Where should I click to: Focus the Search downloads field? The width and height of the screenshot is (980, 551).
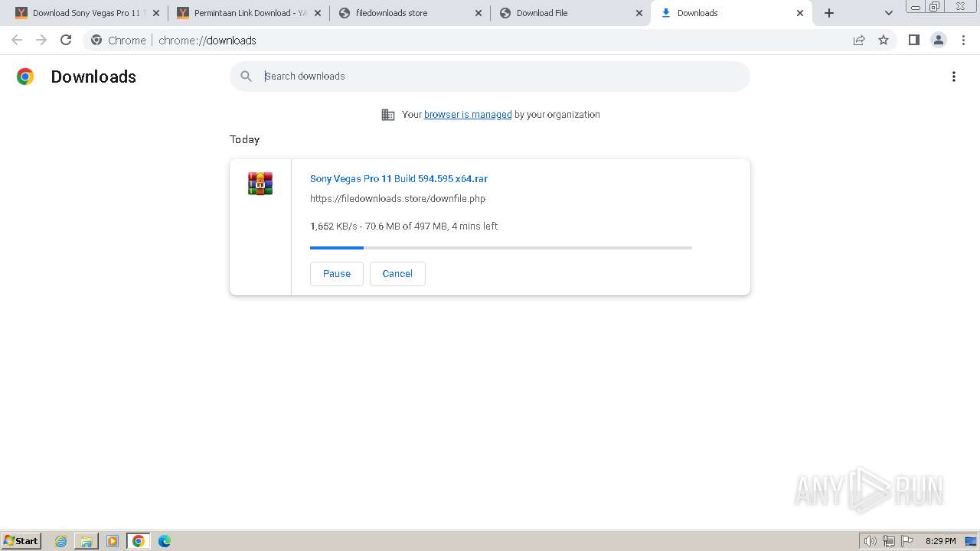490,77
